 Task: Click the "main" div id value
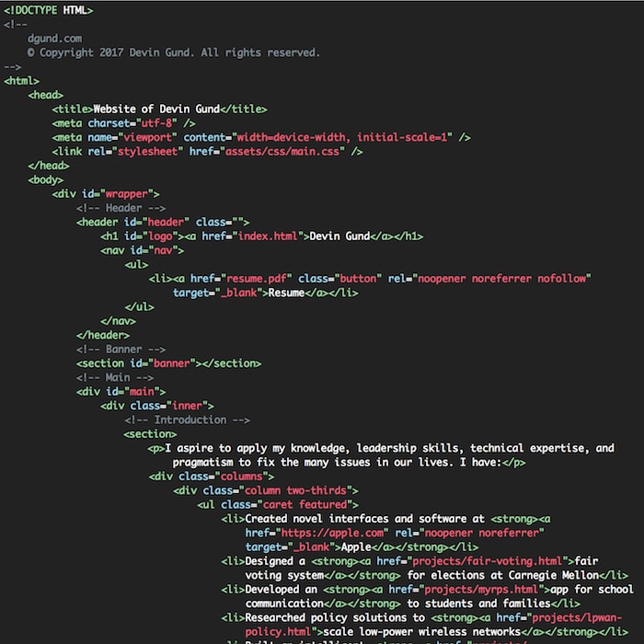tap(147, 391)
